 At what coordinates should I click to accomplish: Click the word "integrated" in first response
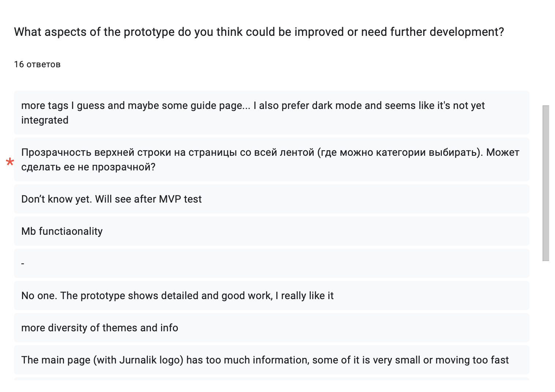45,120
